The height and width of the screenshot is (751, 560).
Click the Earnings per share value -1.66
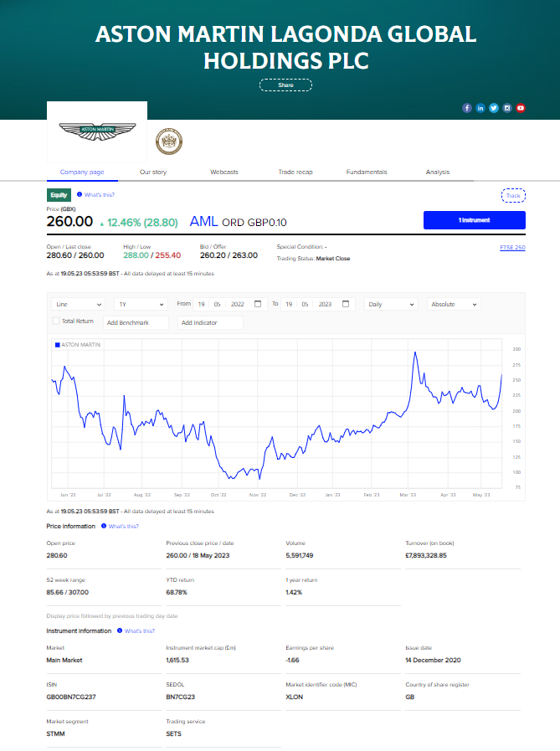coord(293,660)
